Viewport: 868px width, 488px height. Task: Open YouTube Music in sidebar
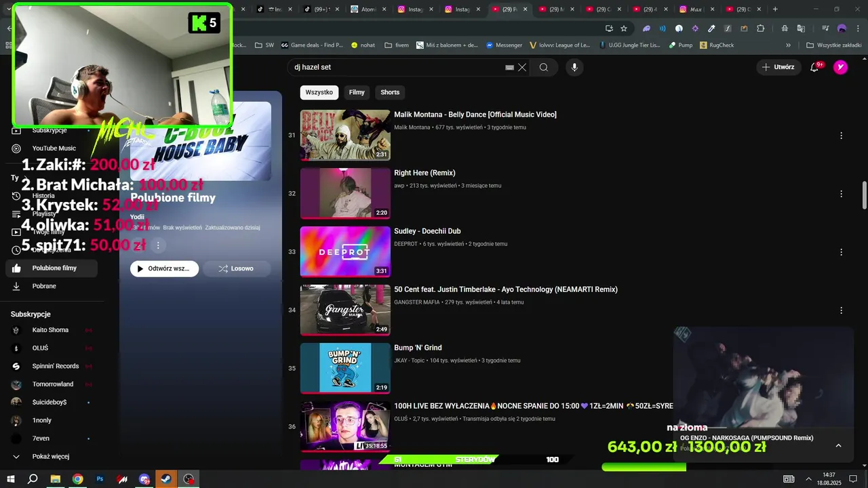coord(52,148)
